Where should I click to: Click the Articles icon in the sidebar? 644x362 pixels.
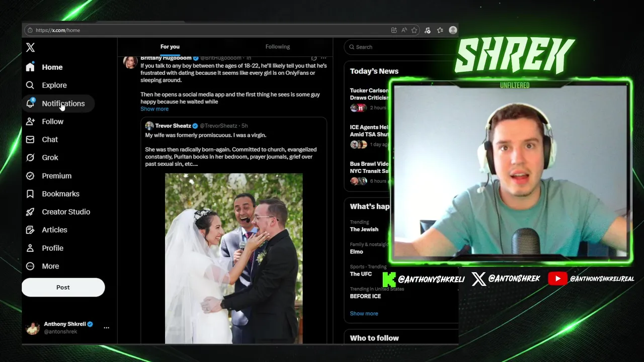pos(30,230)
